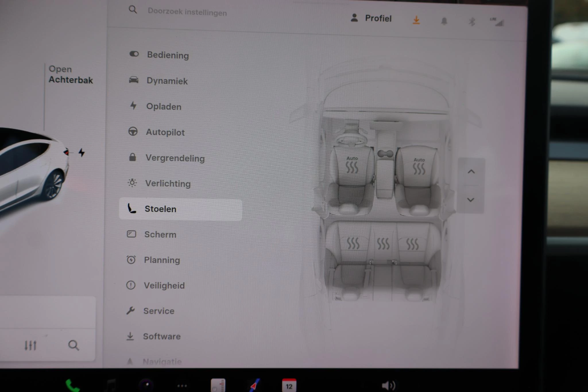Open notifications via the bell icon

pos(444,21)
